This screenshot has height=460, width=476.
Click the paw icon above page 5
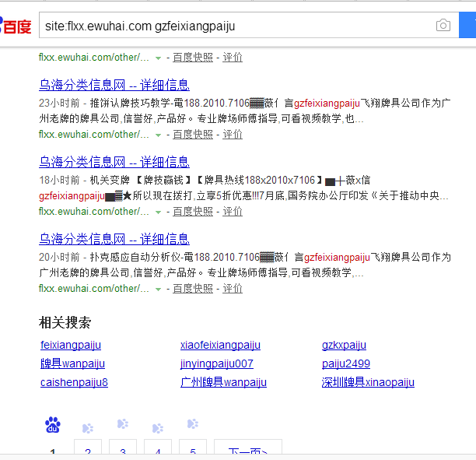193,423
